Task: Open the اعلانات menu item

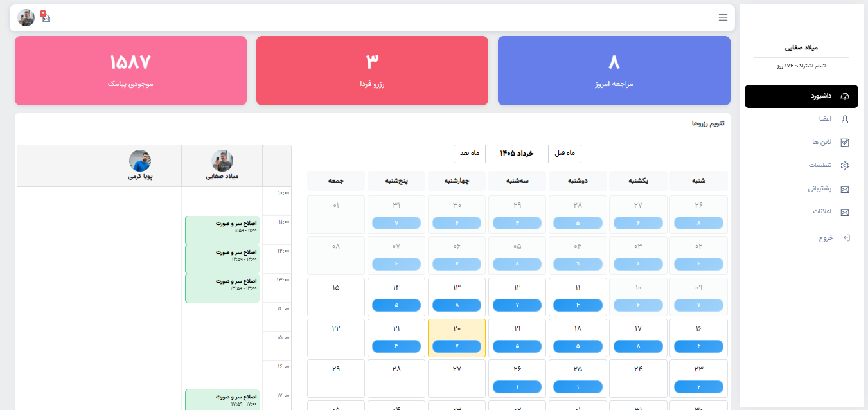Action: 801,212
